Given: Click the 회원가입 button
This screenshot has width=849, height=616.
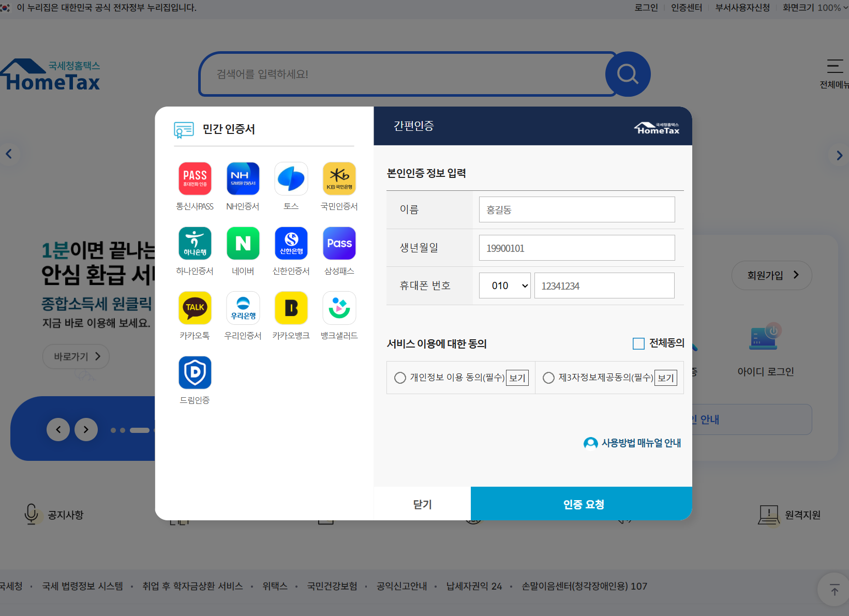Looking at the screenshot, I should tap(771, 275).
